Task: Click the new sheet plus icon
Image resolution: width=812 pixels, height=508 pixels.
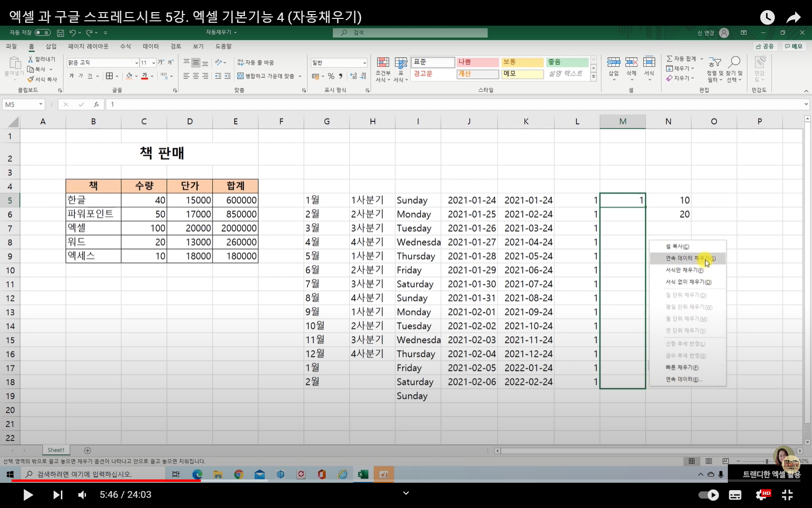Action: tap(87, 450)
